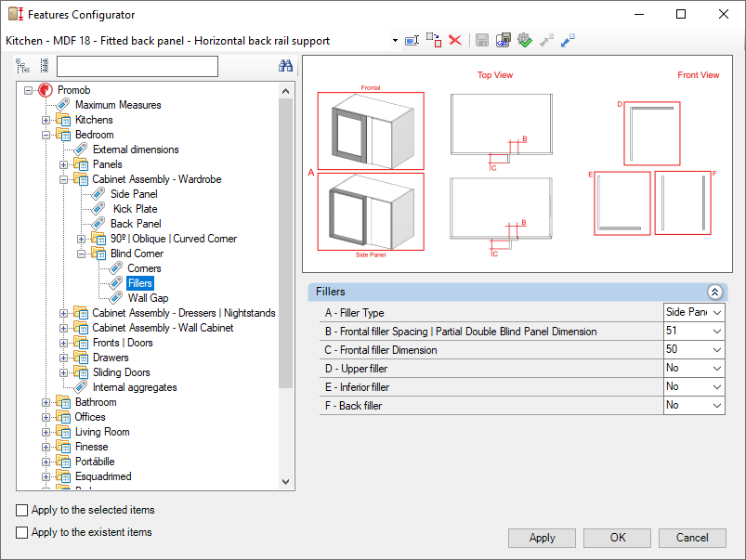Select the Wall Gap tree item

point(148,298)
